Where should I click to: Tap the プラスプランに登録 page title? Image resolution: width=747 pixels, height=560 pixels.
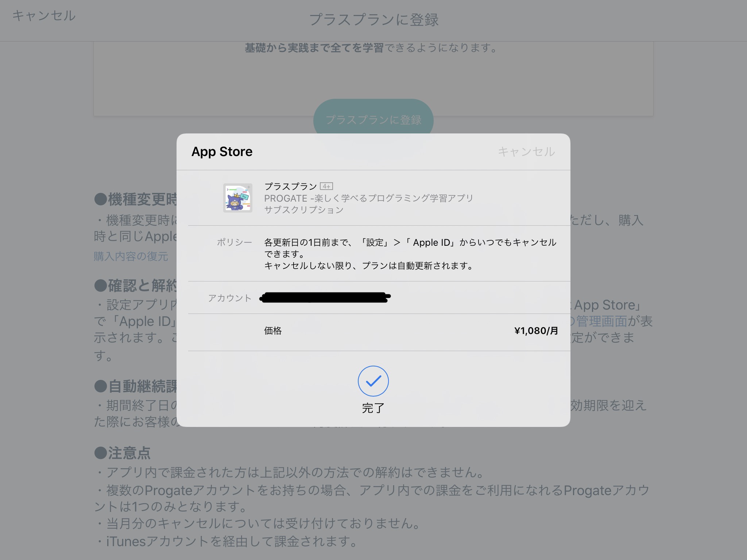374,20
